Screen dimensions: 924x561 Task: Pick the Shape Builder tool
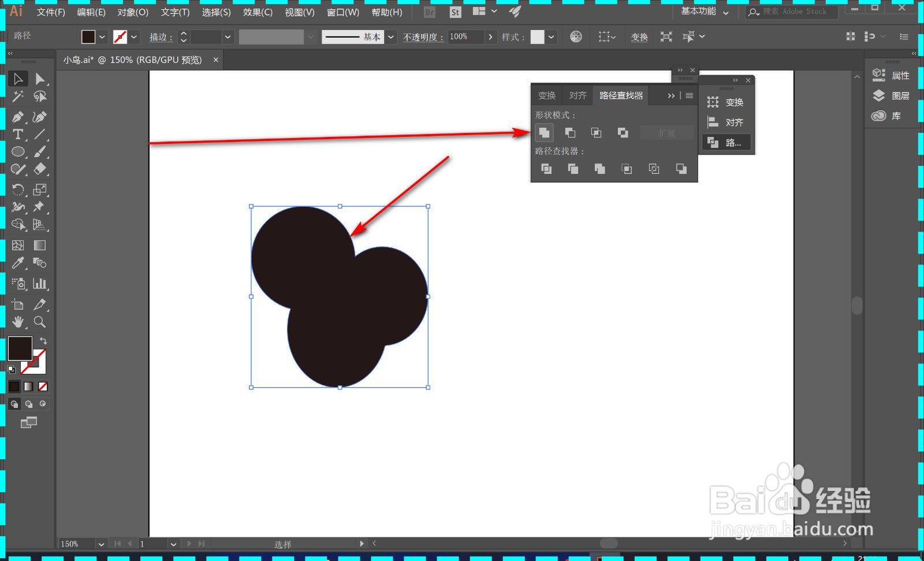(x=18, y=225)
